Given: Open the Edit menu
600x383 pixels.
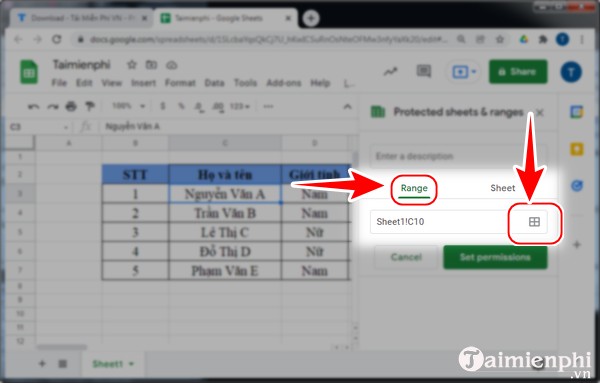Looking at the screenshot, I should point(84,83).
